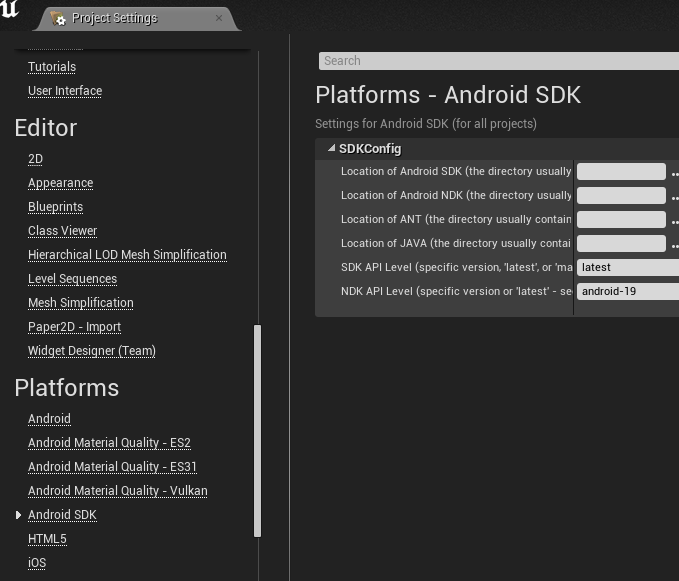Image resolution: width=679 pixels, height=581 pixels.
Task: Click the settings Search field
Action: tap(499, 61)
